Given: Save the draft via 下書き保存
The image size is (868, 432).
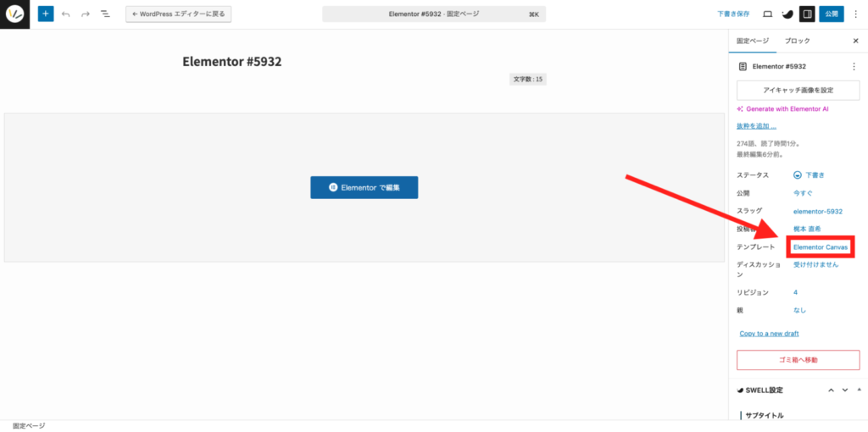Looking at the screenshot, I should tap(733, 14).
